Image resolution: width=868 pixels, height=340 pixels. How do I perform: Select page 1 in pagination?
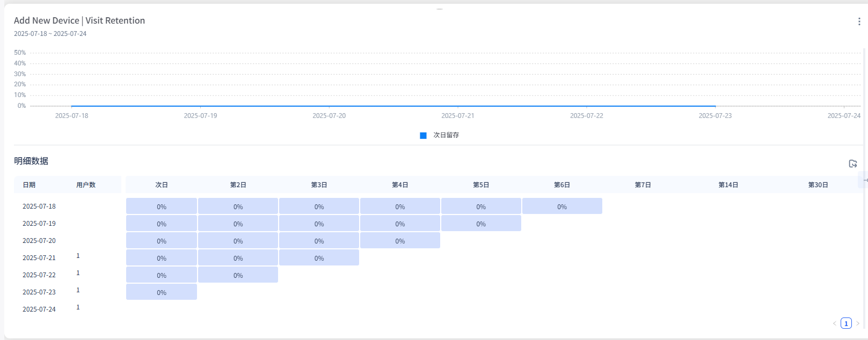[x=846, y=323]
